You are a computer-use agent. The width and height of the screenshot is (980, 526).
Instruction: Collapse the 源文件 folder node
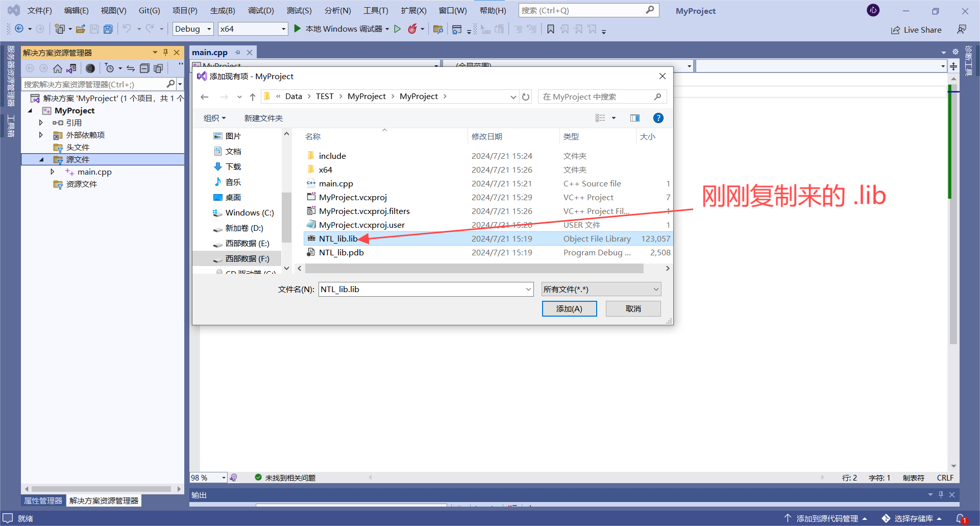41,160
